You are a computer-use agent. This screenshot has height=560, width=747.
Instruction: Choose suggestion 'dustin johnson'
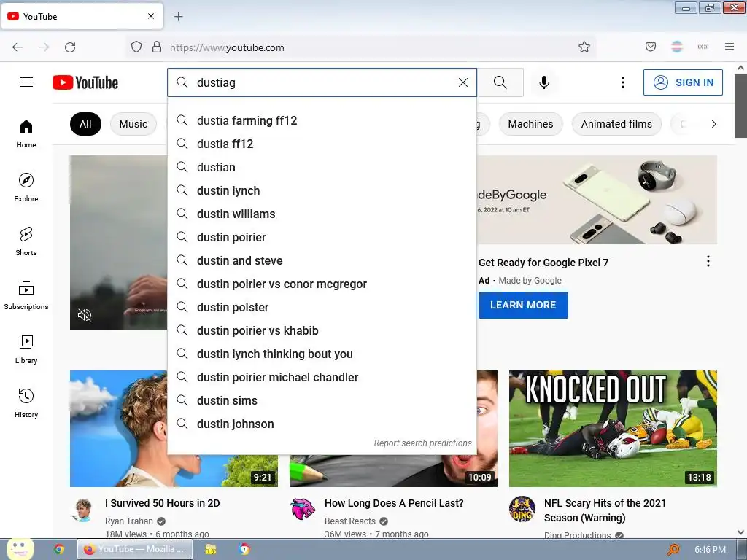click(x=322, y=424)
